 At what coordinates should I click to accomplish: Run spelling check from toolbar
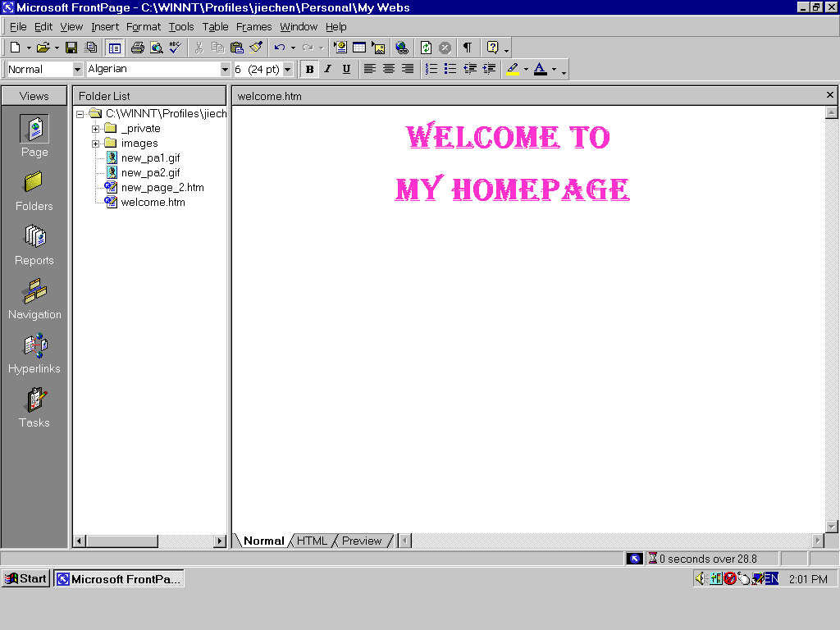point(176,48)
